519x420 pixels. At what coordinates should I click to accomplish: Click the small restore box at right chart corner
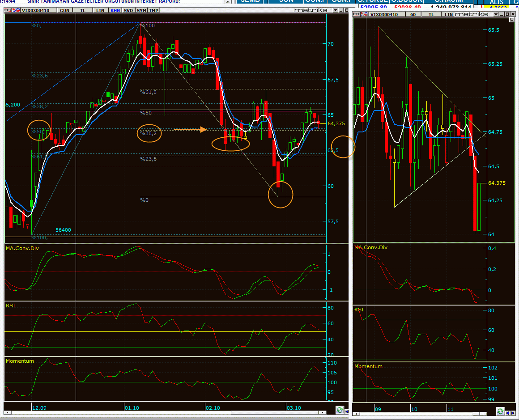(512, 20)
